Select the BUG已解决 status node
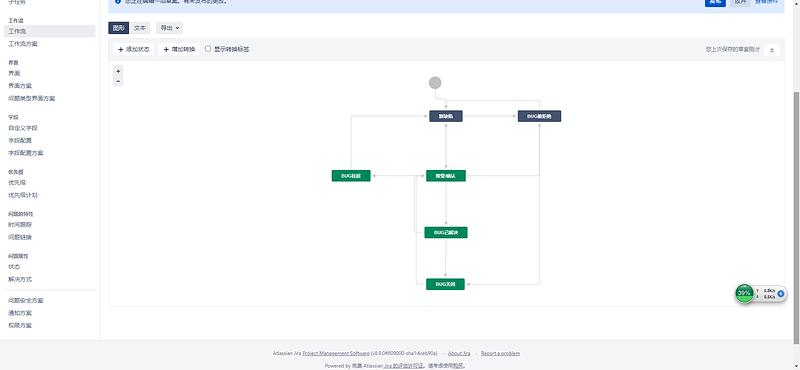Screen dimensions: 800x370 point(446,232)
